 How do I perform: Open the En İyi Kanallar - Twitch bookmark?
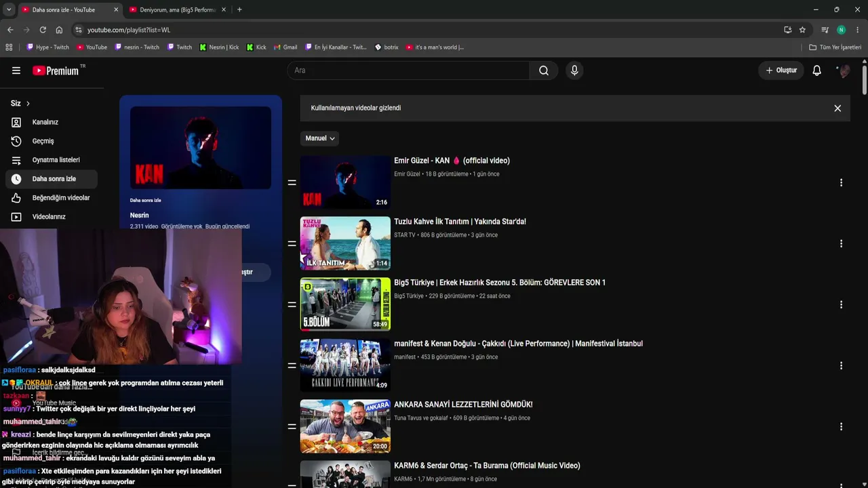tap(335, 47)
